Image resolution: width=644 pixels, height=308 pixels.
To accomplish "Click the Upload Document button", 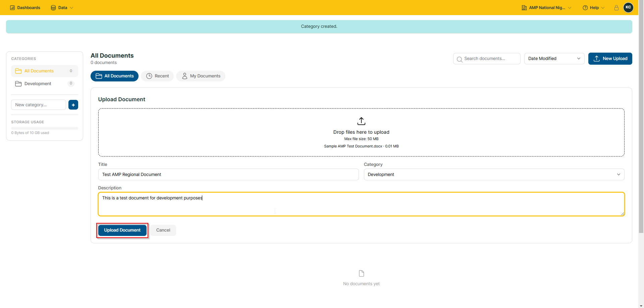I will pos(122,230).
